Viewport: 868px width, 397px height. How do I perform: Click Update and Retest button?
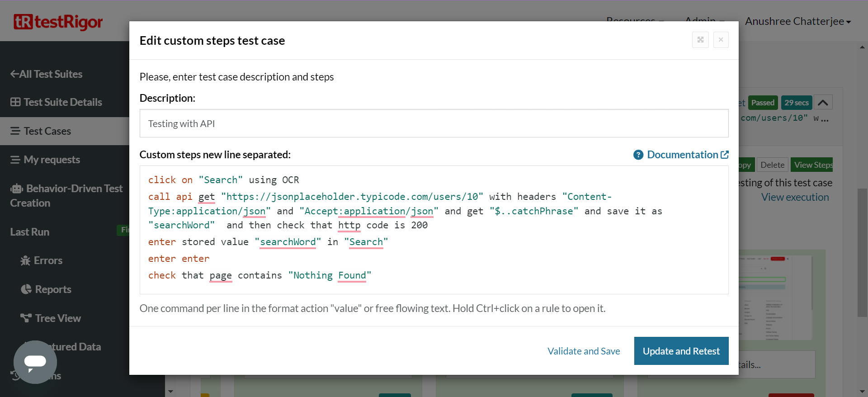(681, 351)
